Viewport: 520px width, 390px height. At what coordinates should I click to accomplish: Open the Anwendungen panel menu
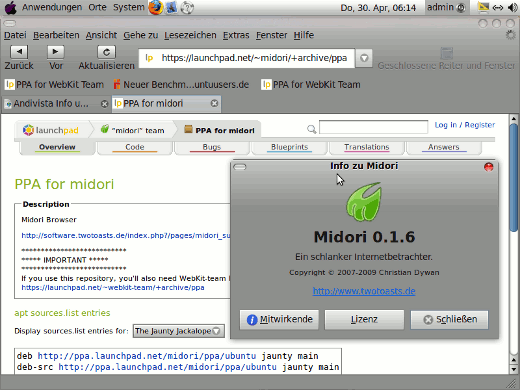(52, 7)
